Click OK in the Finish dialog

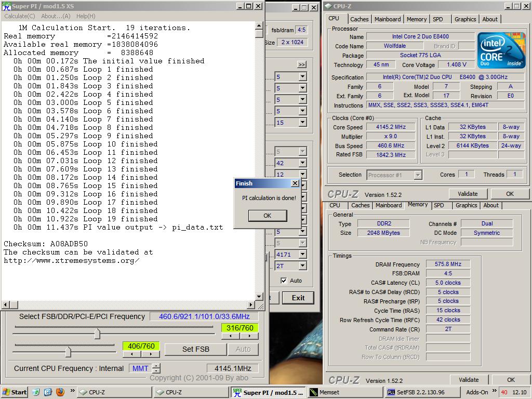tap(268, 216)
